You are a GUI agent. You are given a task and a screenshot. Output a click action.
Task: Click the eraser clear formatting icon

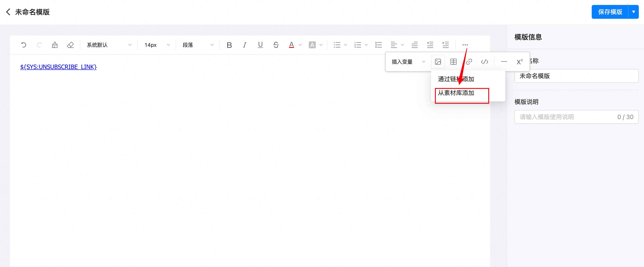coord(70,45)
